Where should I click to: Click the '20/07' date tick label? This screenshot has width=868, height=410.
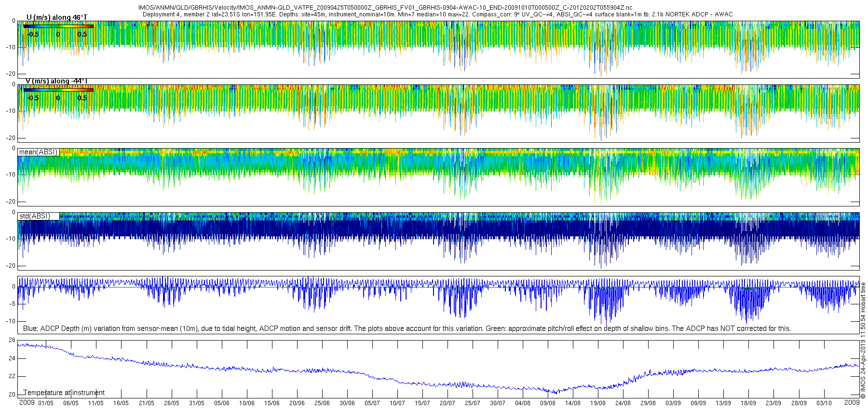point(448,403)
